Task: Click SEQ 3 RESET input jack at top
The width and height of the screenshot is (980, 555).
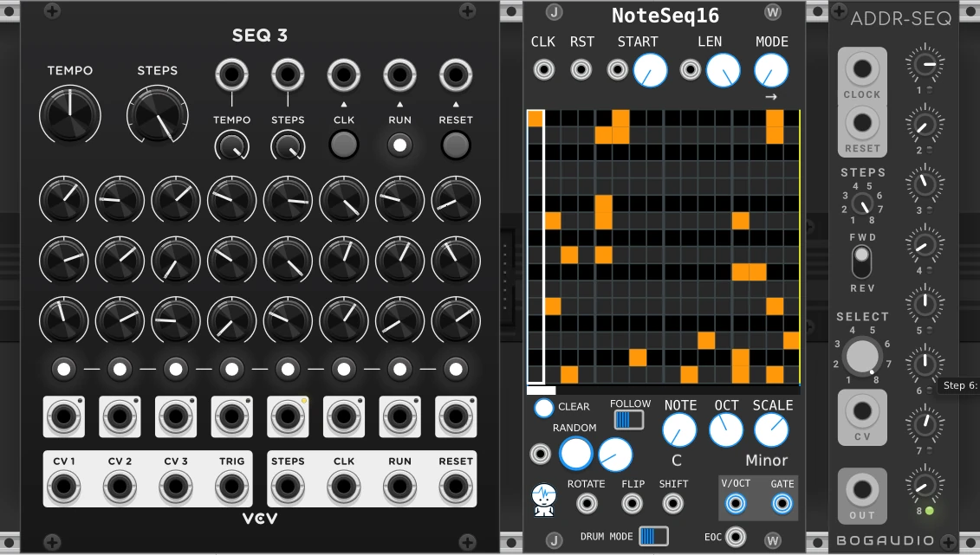Action: 456,75
